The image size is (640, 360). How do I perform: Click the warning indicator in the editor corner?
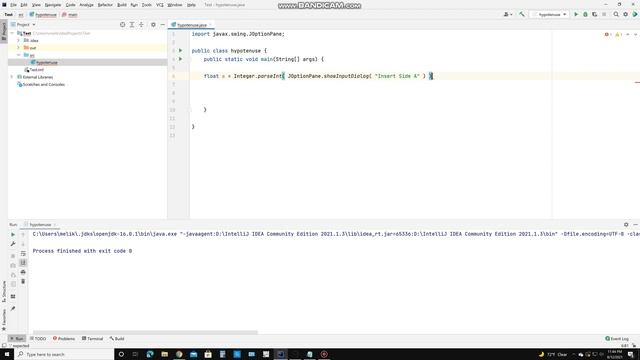[x=618, y=34]
